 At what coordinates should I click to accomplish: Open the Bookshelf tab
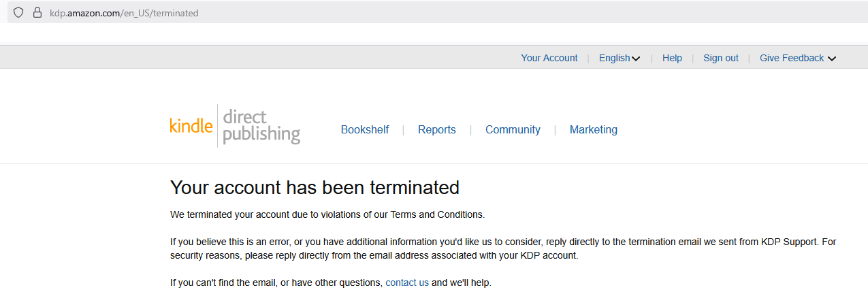[x=365, y=130]
